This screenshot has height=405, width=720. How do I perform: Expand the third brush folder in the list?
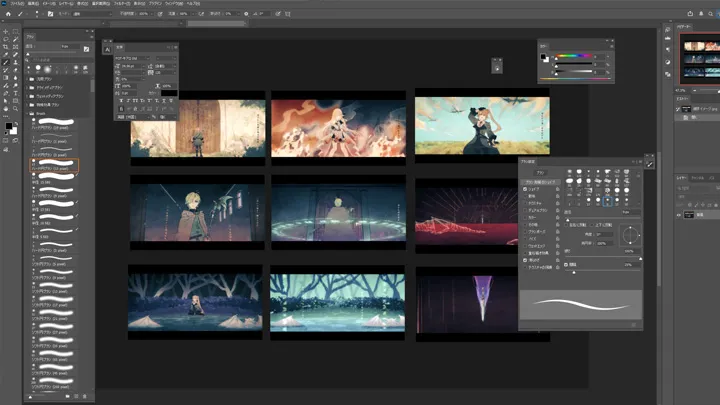[x=27, y=96]
